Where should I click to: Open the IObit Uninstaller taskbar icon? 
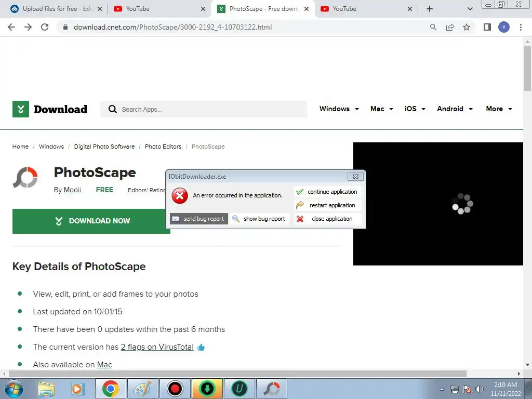coord(239,389)
